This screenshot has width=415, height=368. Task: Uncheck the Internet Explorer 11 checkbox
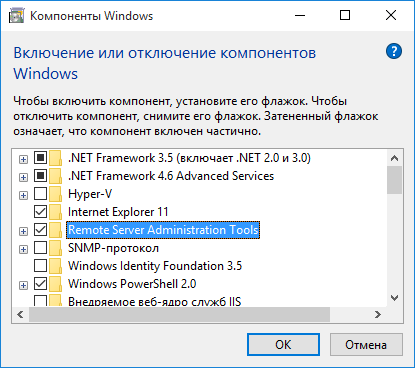(40, 212)
